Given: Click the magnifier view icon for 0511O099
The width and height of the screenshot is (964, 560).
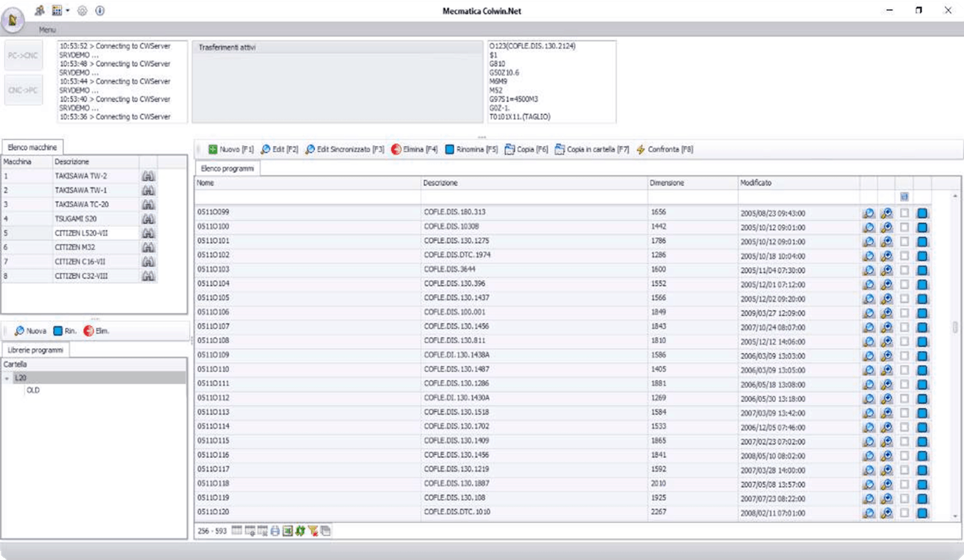Looking at the screenshot, I should coord(869,213).
